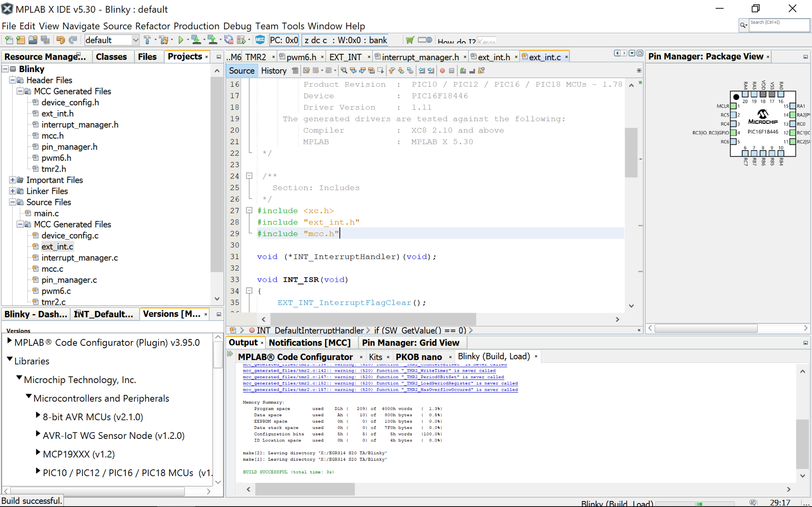Viewport: 812px width, 507px height.
Task: Click the Hold in Reset icon
Action: tap(229, 40)
